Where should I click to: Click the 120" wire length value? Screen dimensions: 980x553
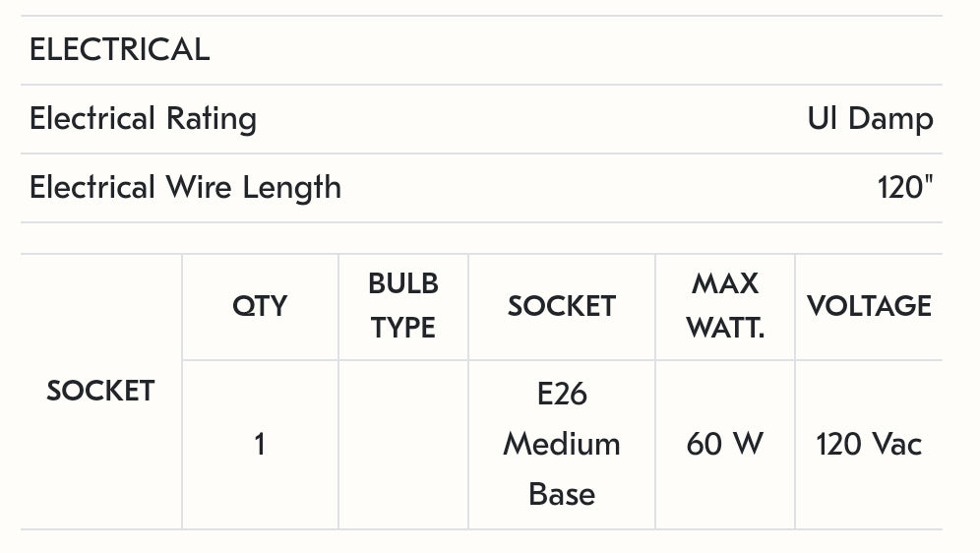pyautogui.click(x=905, y=187)
